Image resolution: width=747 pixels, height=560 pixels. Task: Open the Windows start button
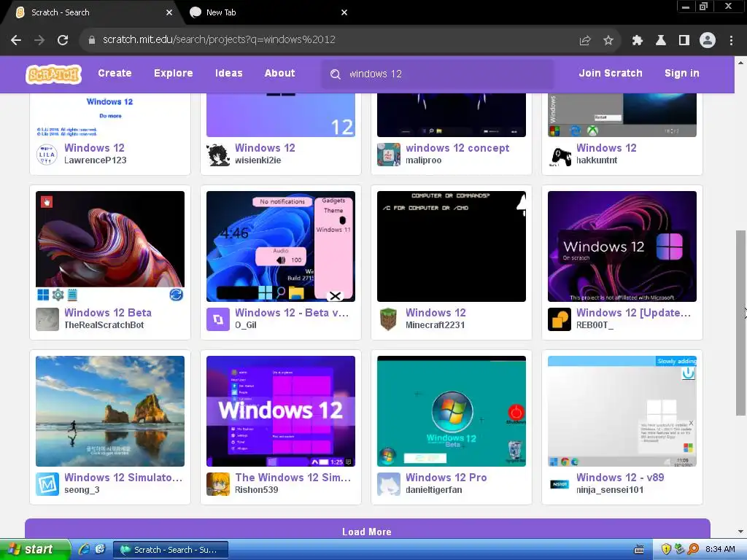pos(34,550)
